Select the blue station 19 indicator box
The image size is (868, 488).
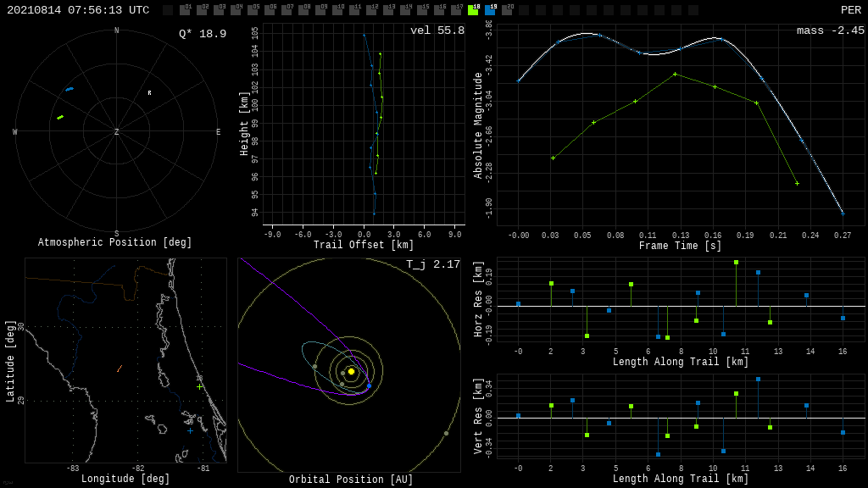491,9
